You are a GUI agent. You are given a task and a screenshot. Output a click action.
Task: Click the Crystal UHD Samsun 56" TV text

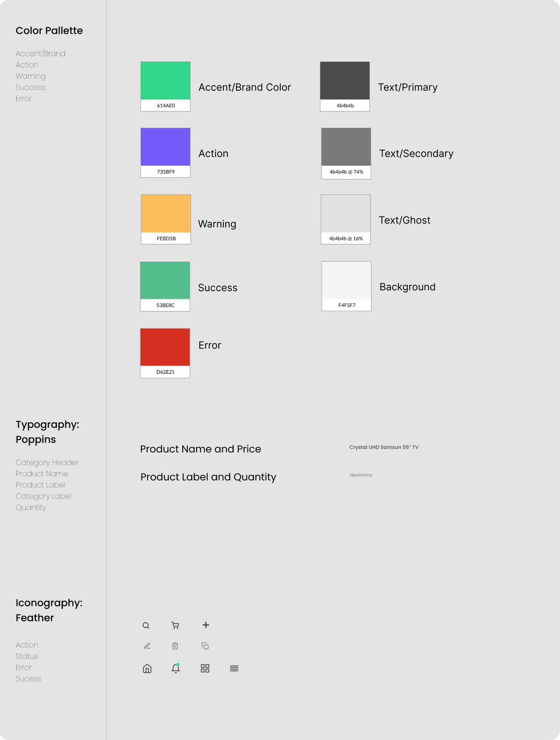click(384, 447)
